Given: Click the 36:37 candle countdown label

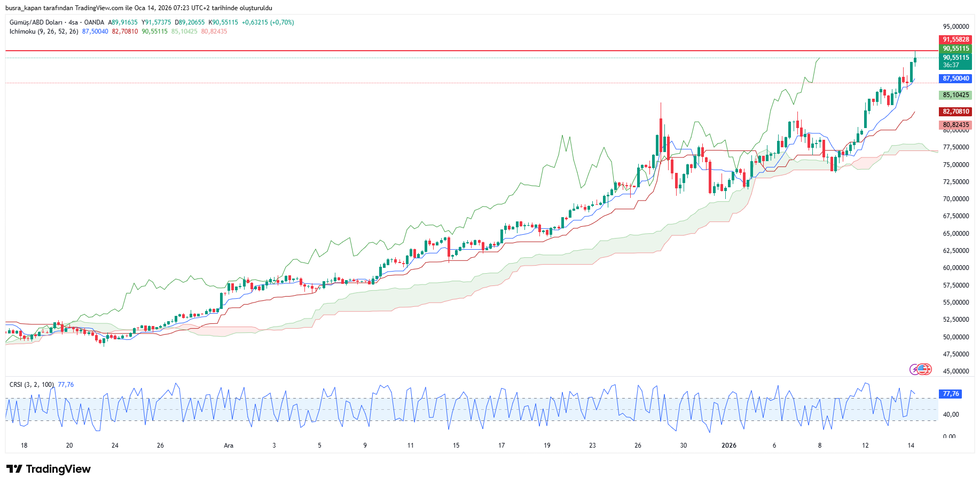Looking at the screenshot, I should pyautogui.click(x=951, y=65).
